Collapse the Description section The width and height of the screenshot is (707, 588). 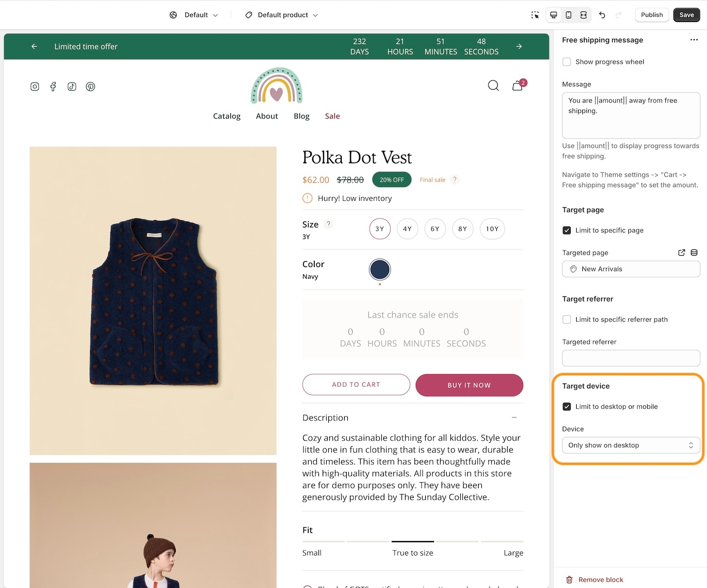click(514, 417)
